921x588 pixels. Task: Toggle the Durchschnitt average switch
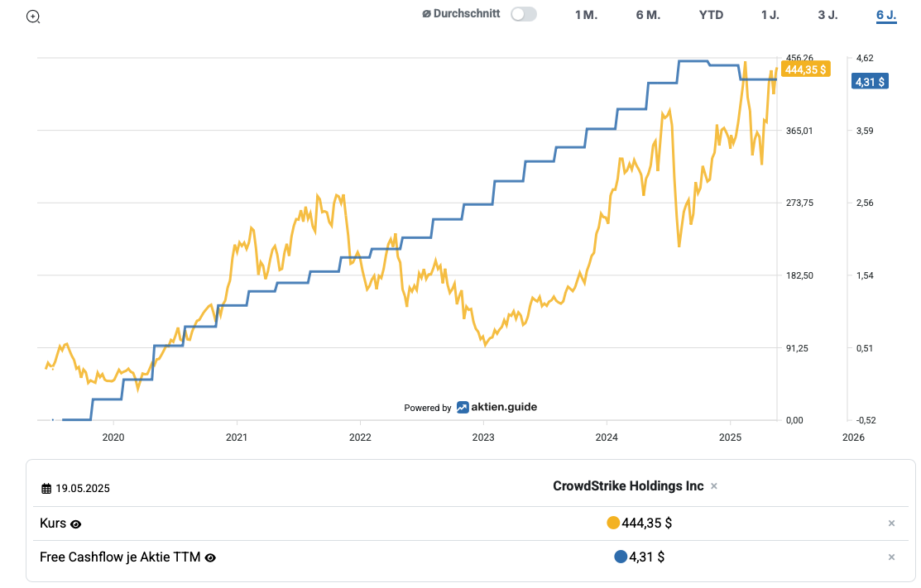(x=523, y=14)
